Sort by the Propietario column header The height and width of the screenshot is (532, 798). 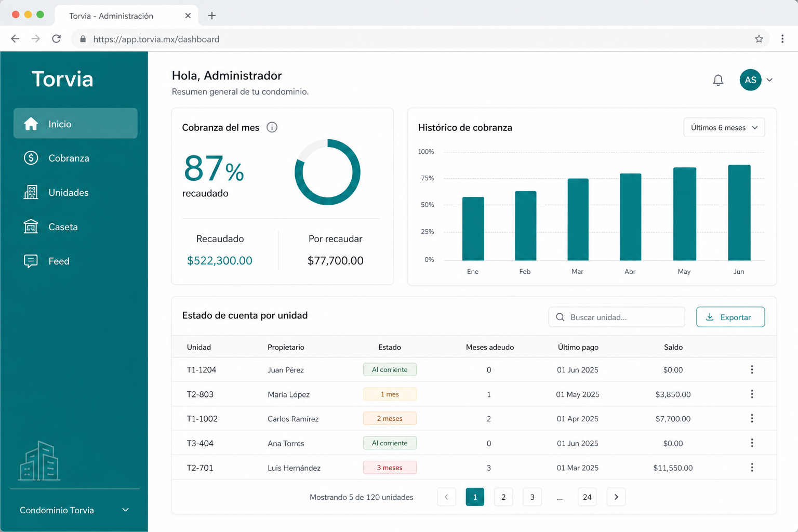tap(286, 347)
